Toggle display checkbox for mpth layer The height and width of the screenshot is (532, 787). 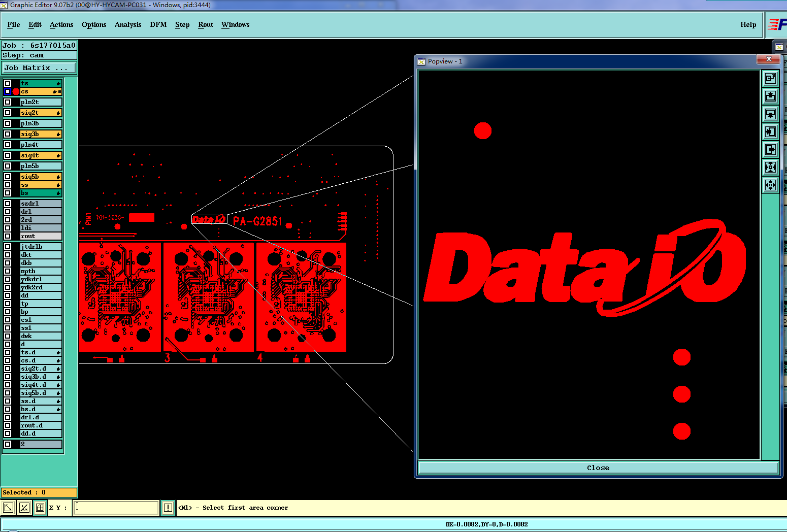click(x=8, y=271)
